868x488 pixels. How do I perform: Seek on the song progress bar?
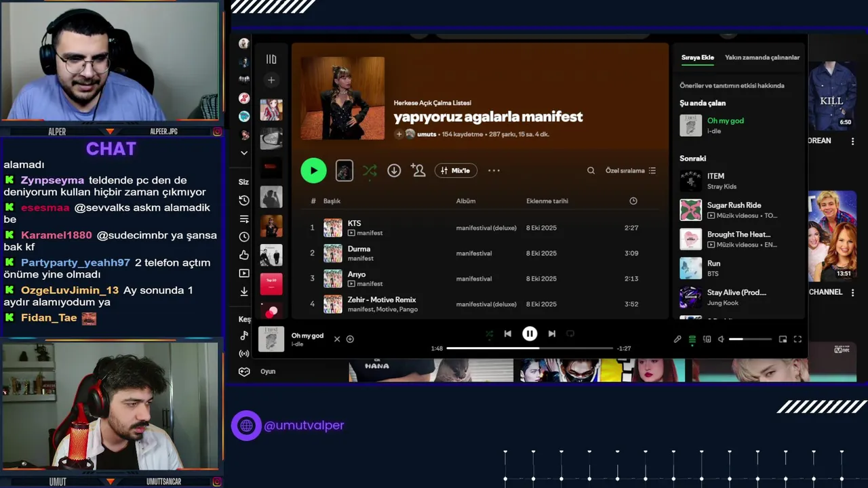tap(530, 348)
